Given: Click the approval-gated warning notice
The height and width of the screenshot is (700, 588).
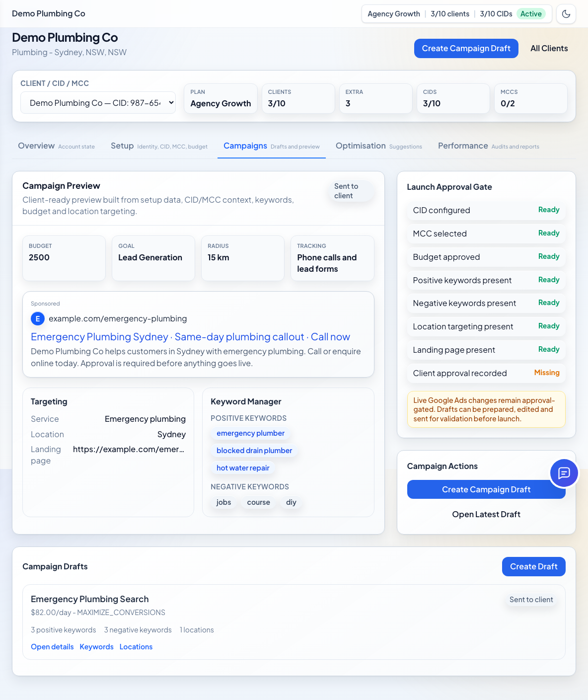Looking at the screenshot, I should click(x=486, y=409).
